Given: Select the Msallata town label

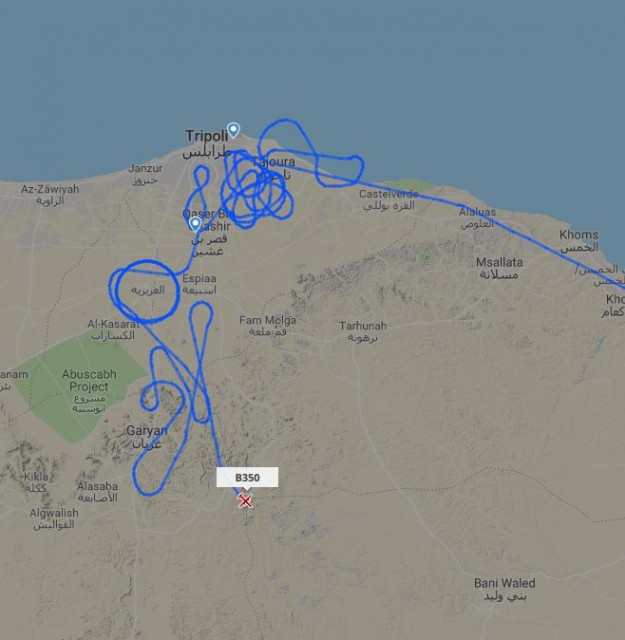Looking at the screenshot, I should pyautogui.click(x=499, y=262).
